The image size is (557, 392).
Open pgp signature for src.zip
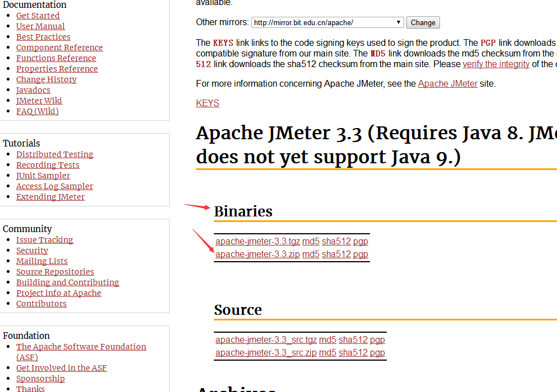(377, 353)
